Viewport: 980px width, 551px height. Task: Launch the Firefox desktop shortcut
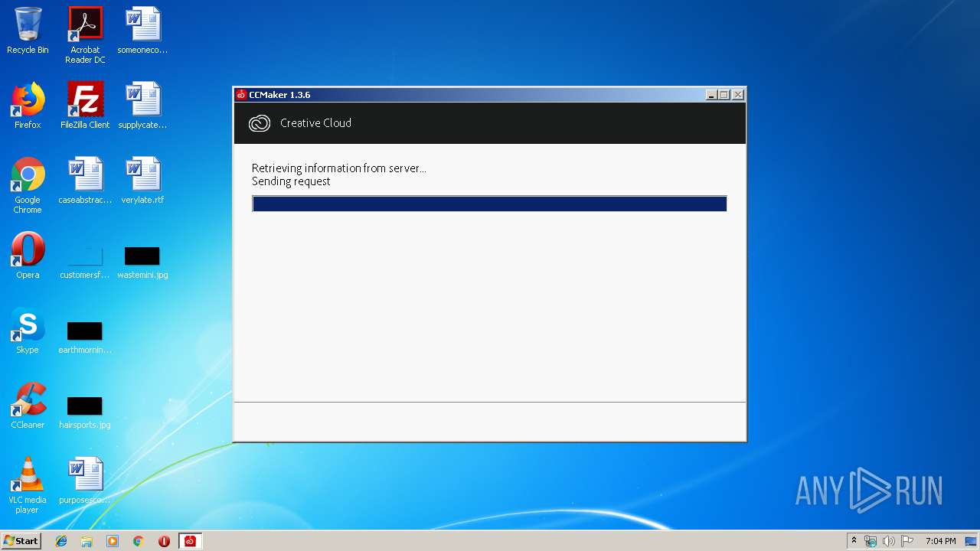click(x=28, y=106)
